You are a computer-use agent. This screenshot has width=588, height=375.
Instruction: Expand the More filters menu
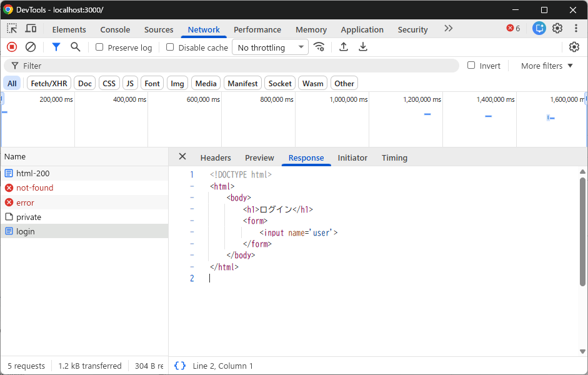[547, 66]
